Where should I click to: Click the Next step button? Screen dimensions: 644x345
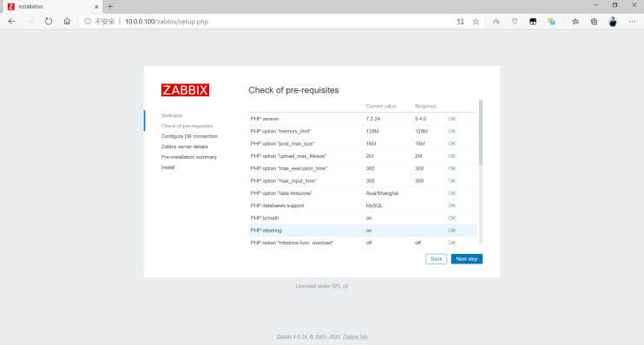click(x=467, y=259)
